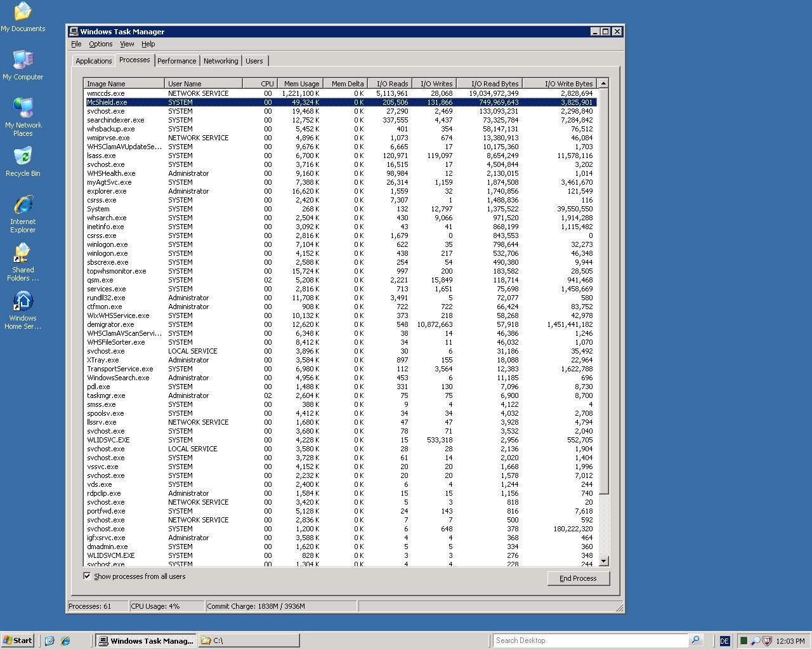Click the McAfee shield tray icon
Screen dimensions: 812x650
coord(766,640)
